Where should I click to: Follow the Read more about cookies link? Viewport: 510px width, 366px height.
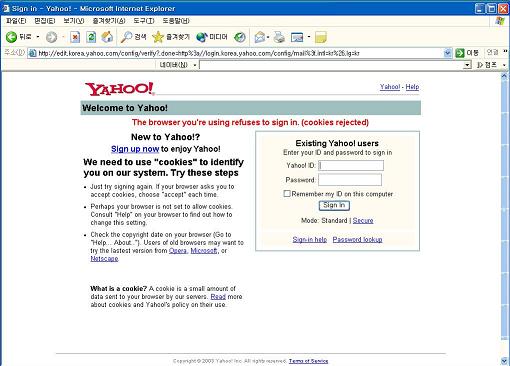(218, 296)
